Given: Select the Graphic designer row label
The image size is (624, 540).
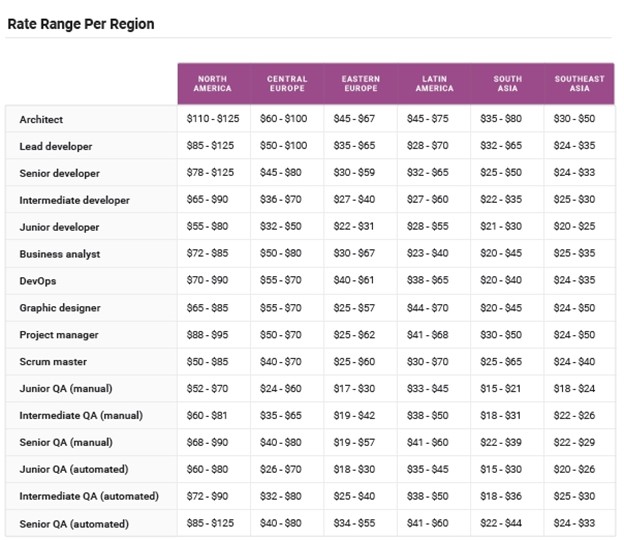Looking at the screenshot, I should [60, 308].
